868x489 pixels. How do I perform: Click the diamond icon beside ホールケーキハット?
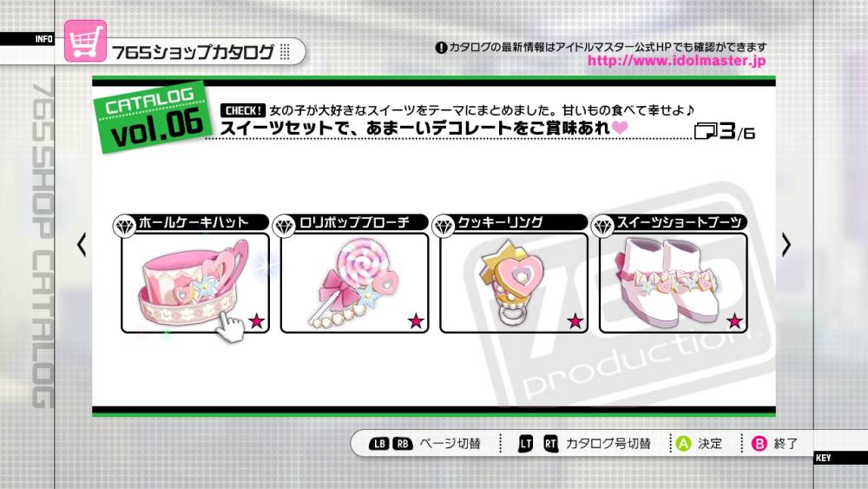(124, 227)
